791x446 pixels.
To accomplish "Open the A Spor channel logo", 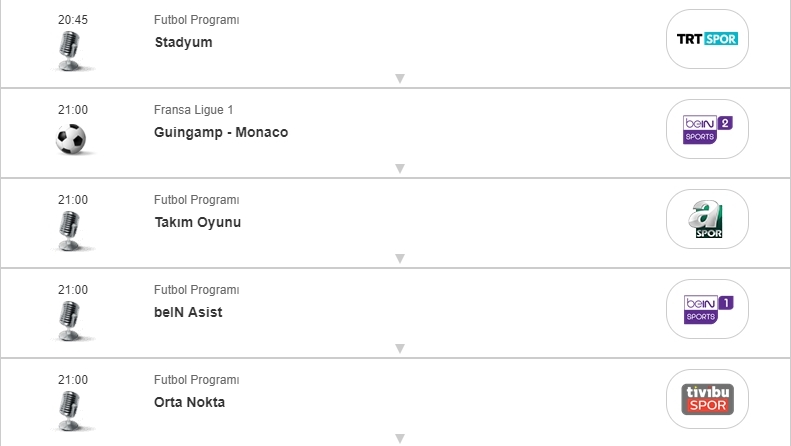I will (x=707, y=219).
